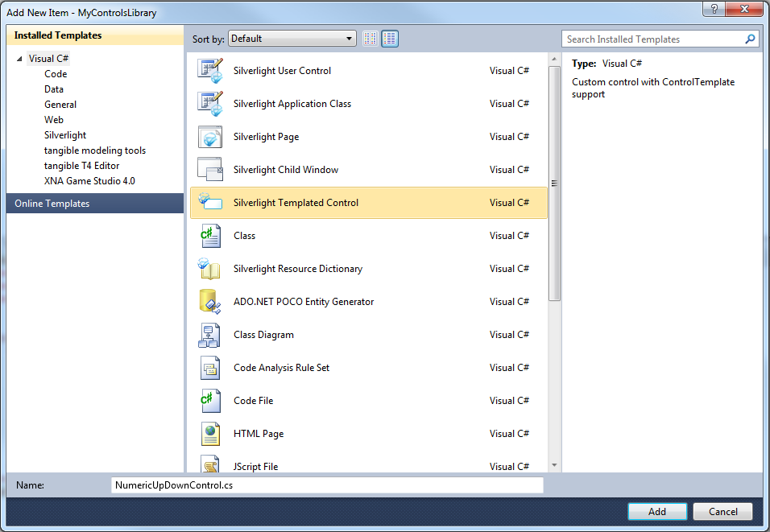The height and width of the screenshot is (532, 770).
Task: Choose tangible T4 Editor category
Action: (x=81, y=165)
